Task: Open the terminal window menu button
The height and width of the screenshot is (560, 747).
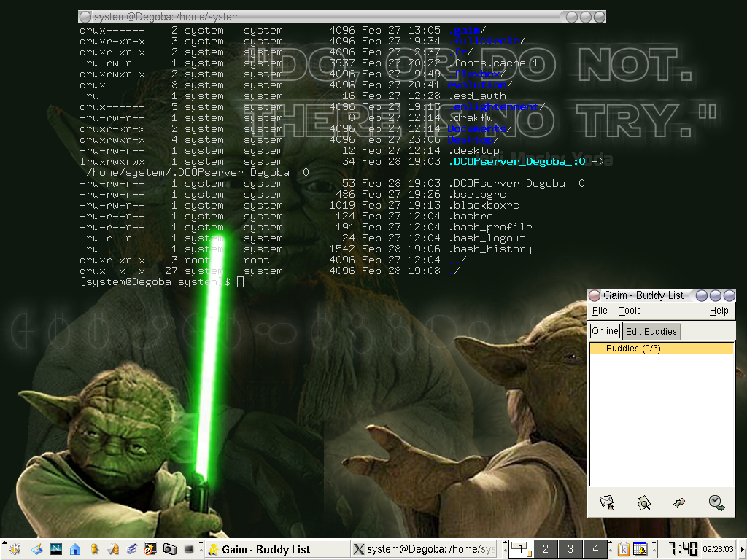Action: 86,17
